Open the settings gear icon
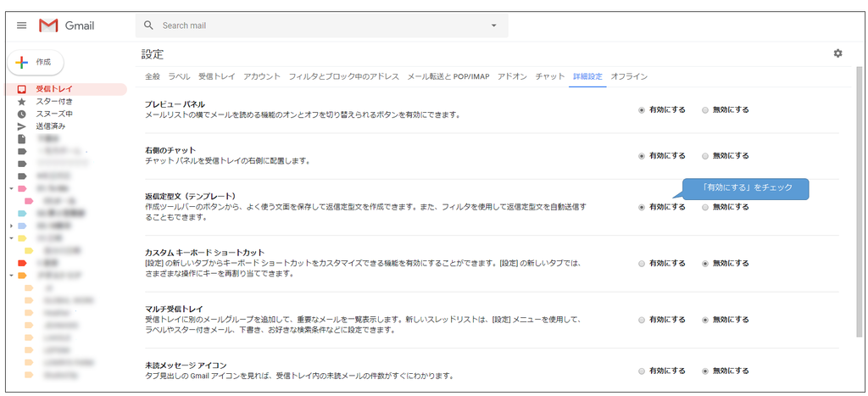This screenshot has width=868, height=396. point(837,53)
